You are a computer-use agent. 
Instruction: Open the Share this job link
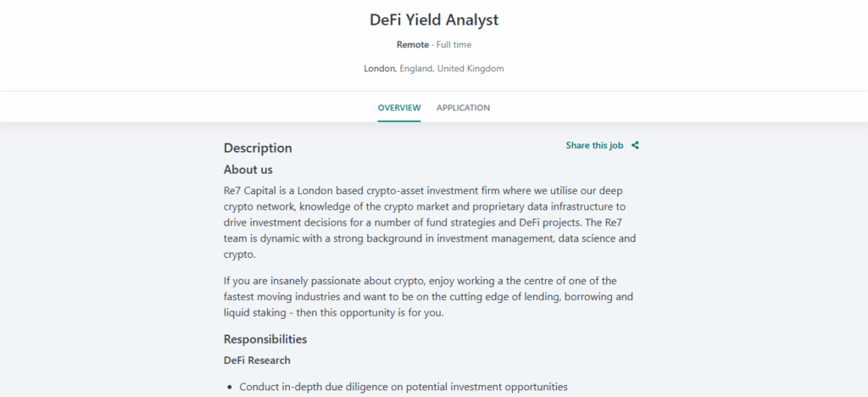click(594, 146)
